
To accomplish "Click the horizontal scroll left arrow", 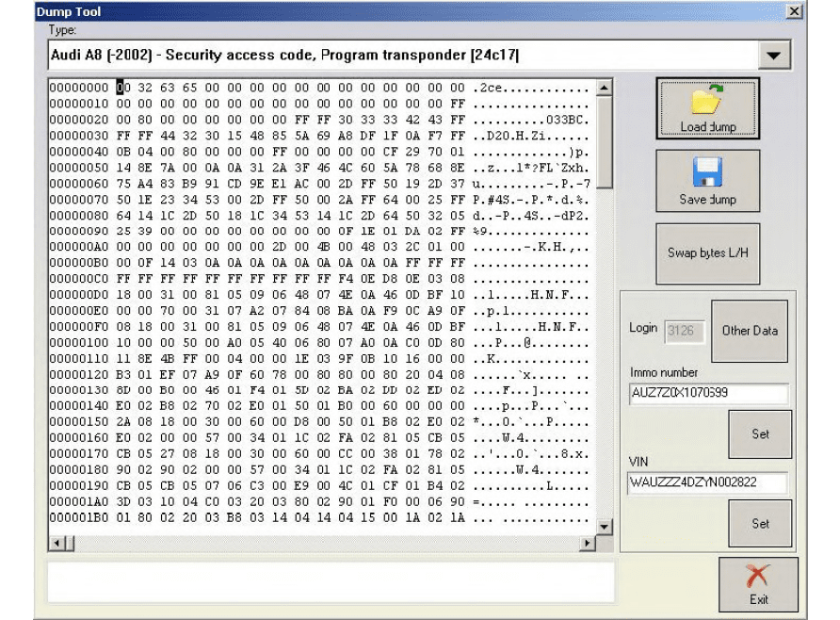I will pyautogui.click(x=56, y=544).
